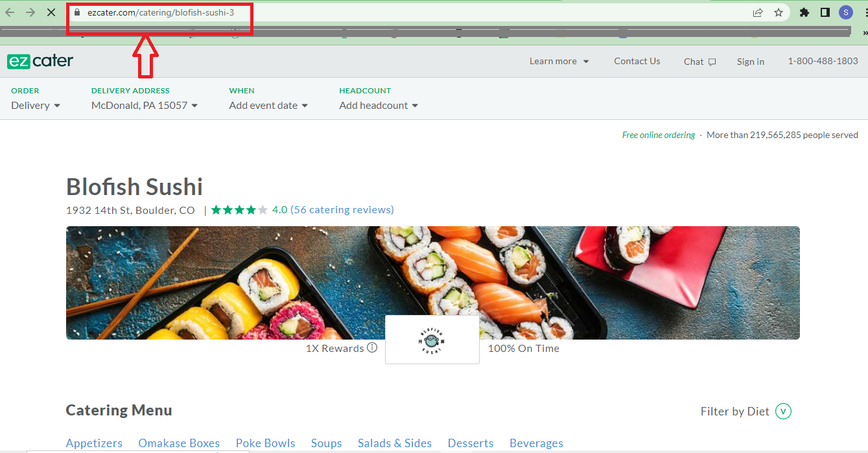Open the "Add headcount" dropdown
The width and height of the screenshot is (868, 453).
[379, 105]
